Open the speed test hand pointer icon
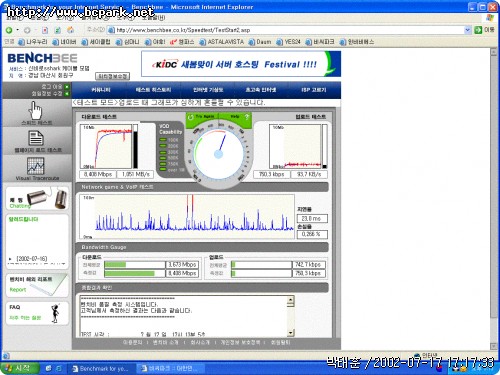This screenshot has width=500, height=375. coord(36,111)
